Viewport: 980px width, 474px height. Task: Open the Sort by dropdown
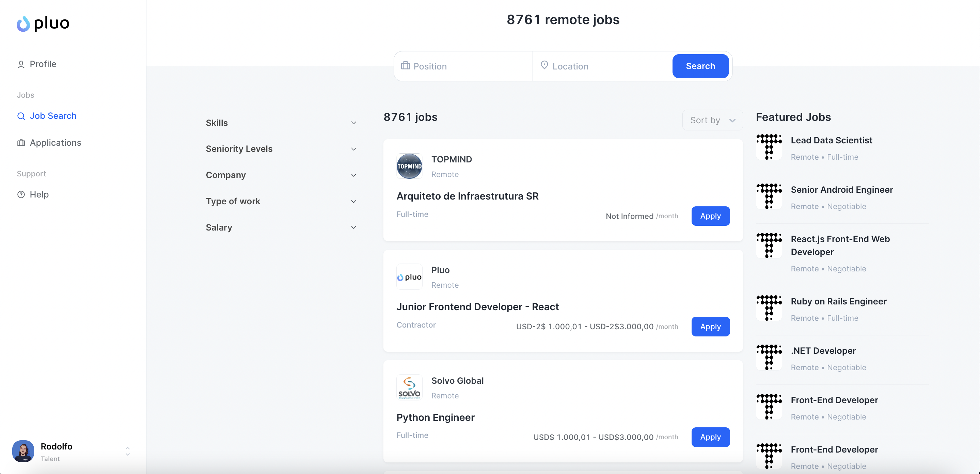click(x=713, y=120)
